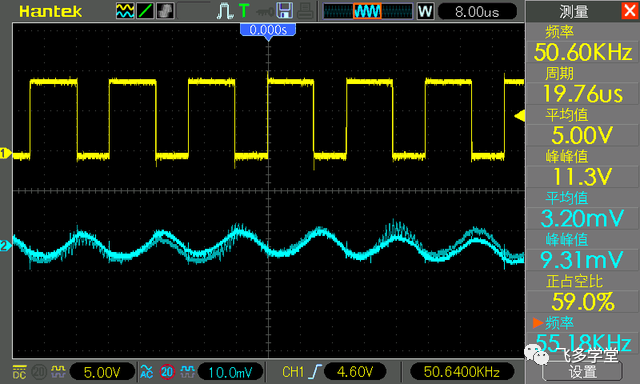Select the cyan 55.18KHz frequency measurement

[x=582, y=343]
